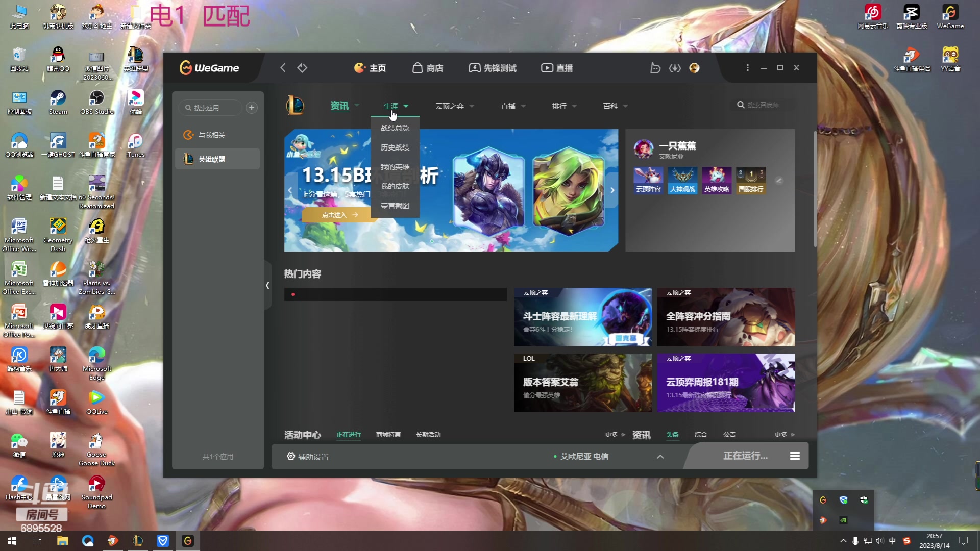Click 更多 next to 活动中心
The height and width of the screenshot is (551, 980).
pyautogui.click(x=615, y=435)
